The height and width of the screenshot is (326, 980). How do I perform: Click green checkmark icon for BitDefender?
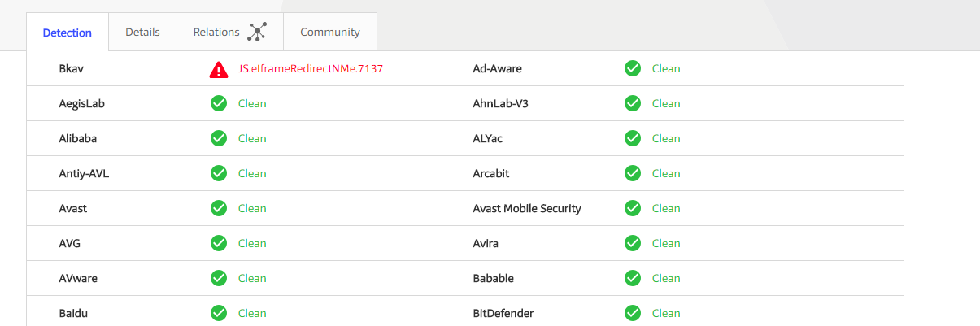coord(633,313)
